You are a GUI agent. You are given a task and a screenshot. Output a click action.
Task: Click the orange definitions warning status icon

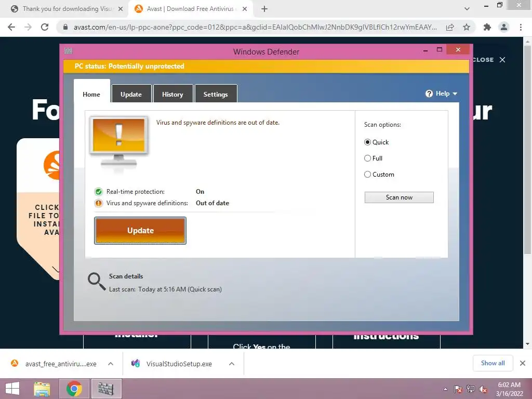click(98, 203)
